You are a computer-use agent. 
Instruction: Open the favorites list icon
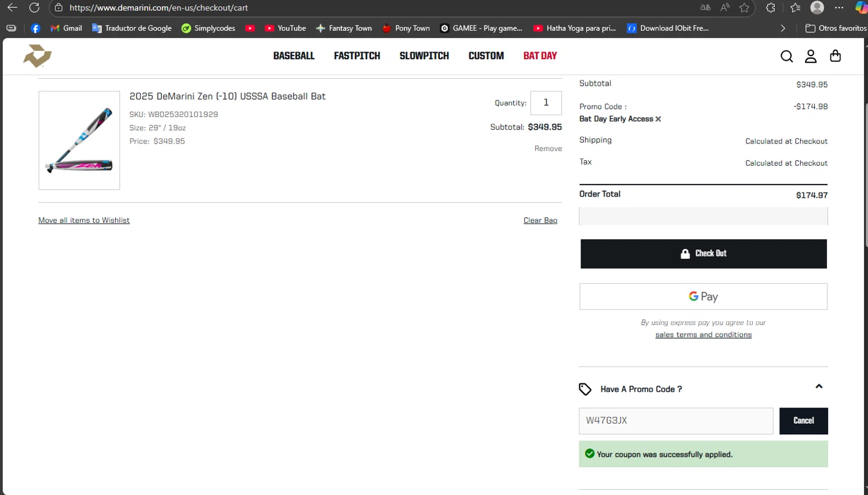tap(796, 8)
